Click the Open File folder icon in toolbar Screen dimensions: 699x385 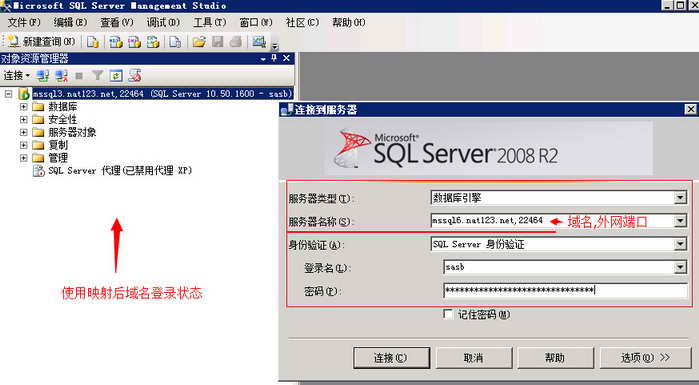(198, 42)
